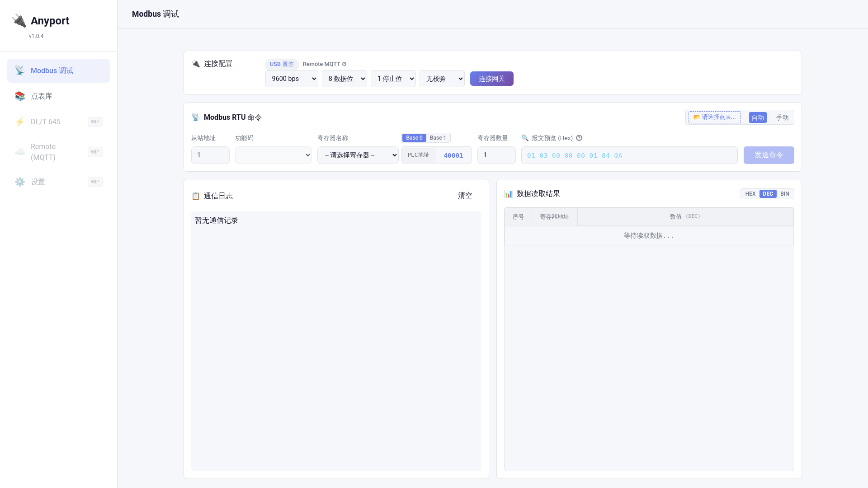The width and height of the screenshot is (868, 488).
Task: Click the 连接网关 button
Action: coord(492,79)
